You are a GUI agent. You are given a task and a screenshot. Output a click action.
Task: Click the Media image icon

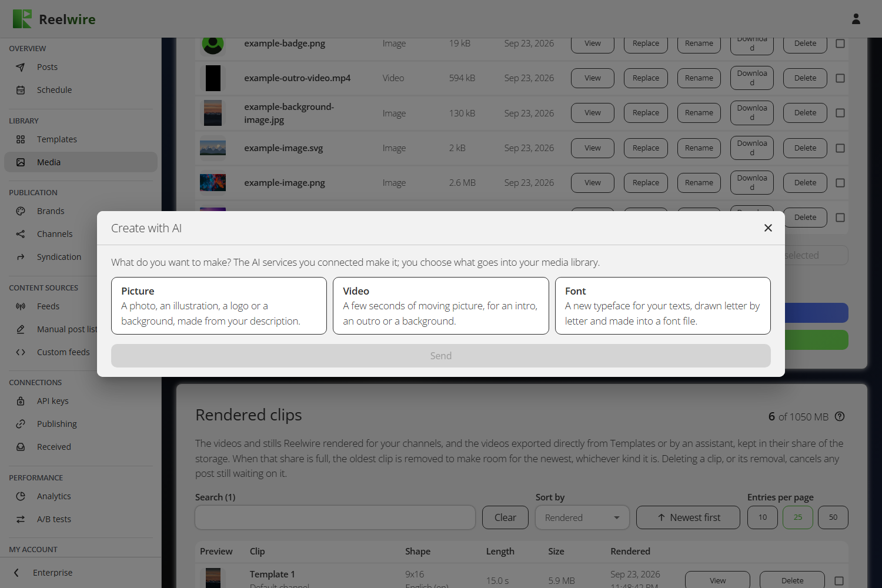click(x=21, y=162)
